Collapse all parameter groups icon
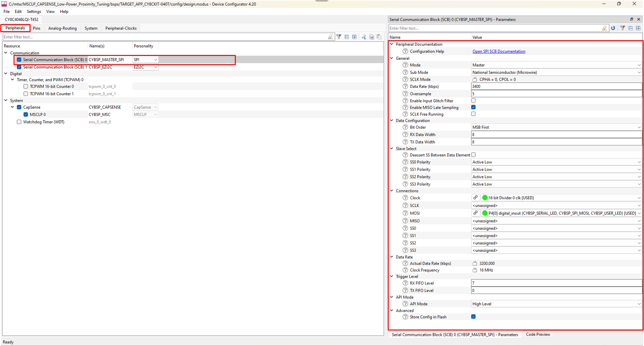The height and width of the screenshot is (346, 644). click(x=631, y=28)
